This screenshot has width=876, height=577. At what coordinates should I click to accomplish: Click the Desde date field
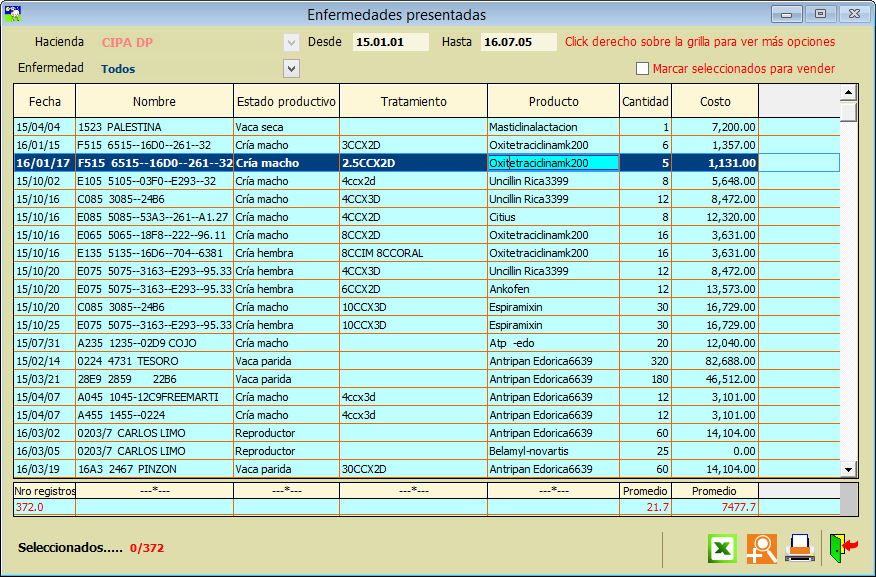(x=390, y=42)
